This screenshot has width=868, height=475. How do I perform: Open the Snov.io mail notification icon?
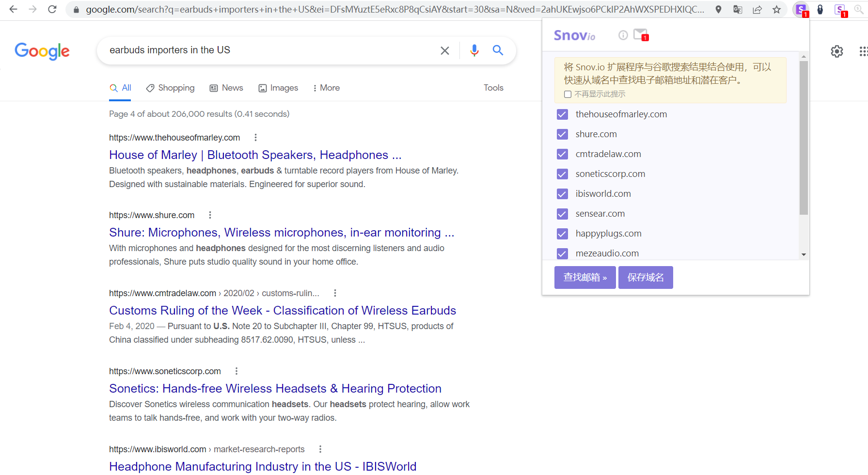point(641,35)
